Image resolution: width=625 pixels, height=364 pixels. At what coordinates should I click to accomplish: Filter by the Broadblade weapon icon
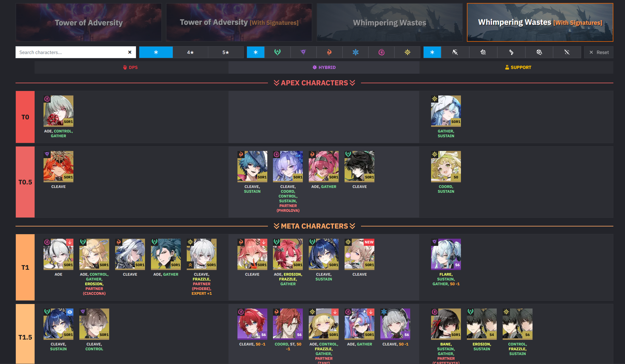tap(455, 52)
